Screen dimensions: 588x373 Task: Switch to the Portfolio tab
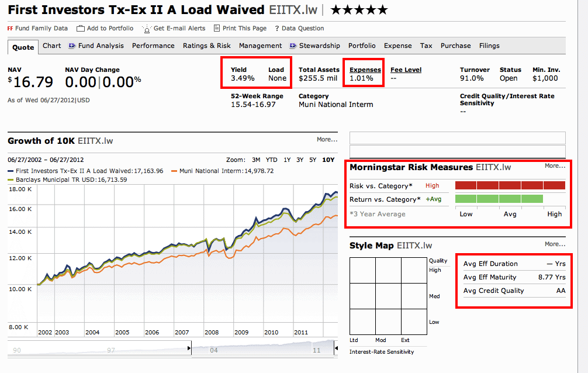tap(362, 46)
